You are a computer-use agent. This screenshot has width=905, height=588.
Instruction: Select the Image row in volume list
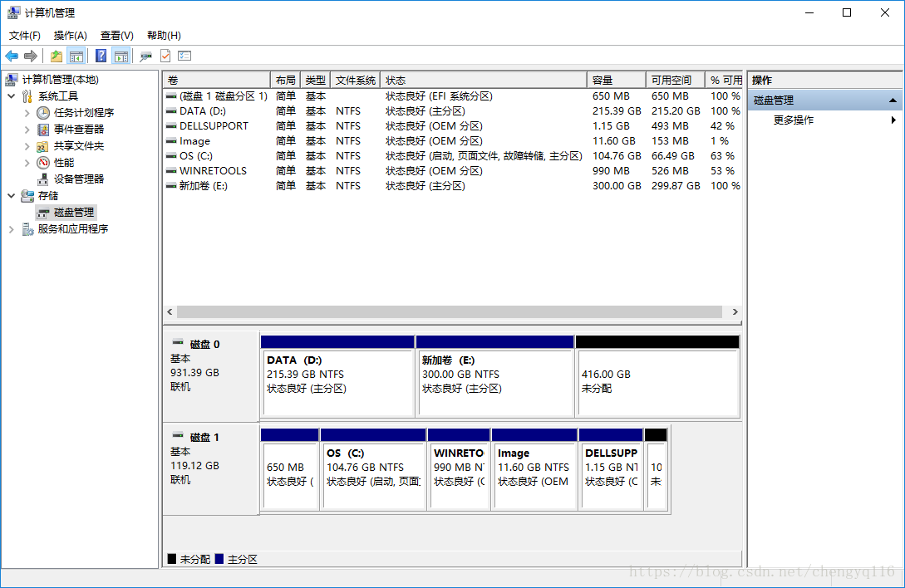pyautogui.click(x=452, y=141)
